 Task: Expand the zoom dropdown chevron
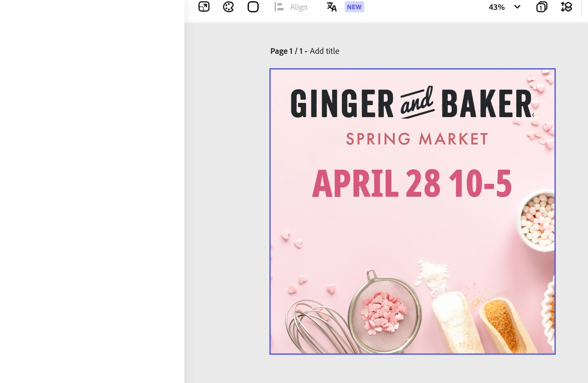(x=517, y=7)
